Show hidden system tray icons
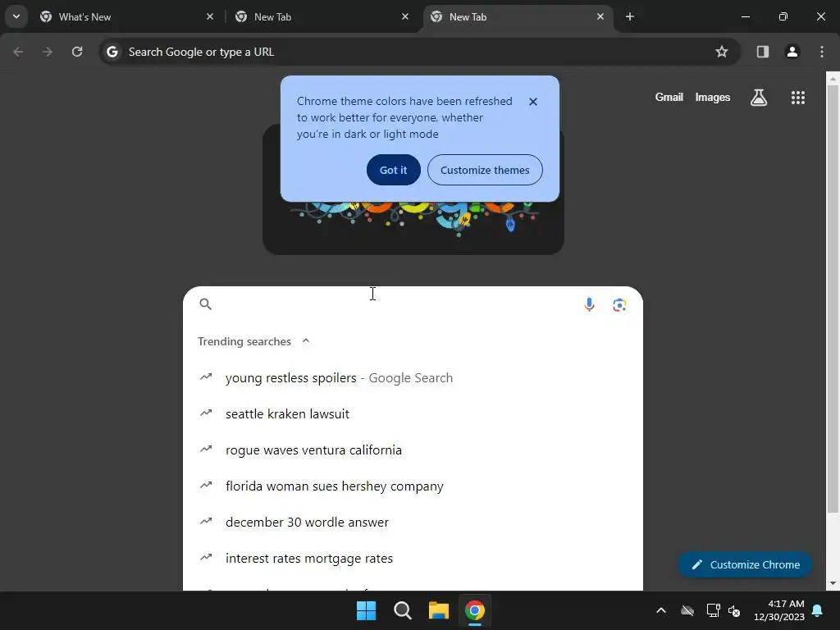The image size is (840, 630). click(x=661, y=610)
